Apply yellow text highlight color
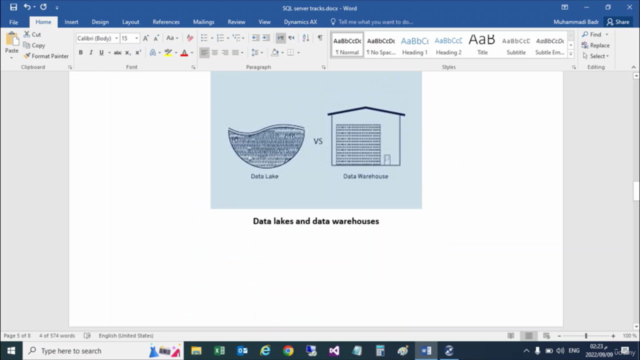Screen dimensions: 640x360 (168, 52)
